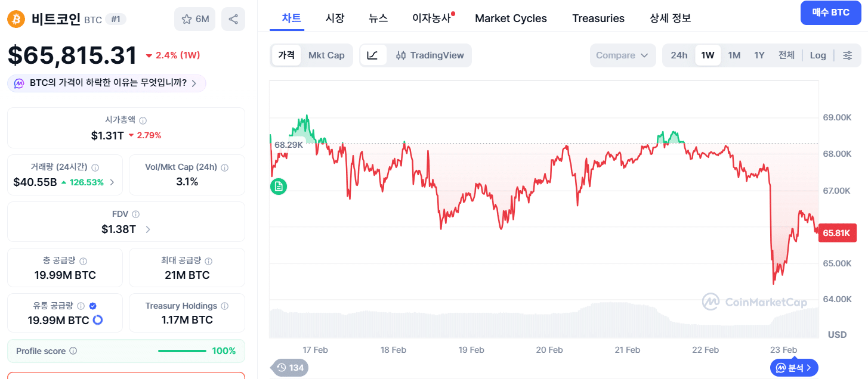Toggle the watchlist star next to 6M
Viewport: 868px width, 379px height.
click(186, 19)
